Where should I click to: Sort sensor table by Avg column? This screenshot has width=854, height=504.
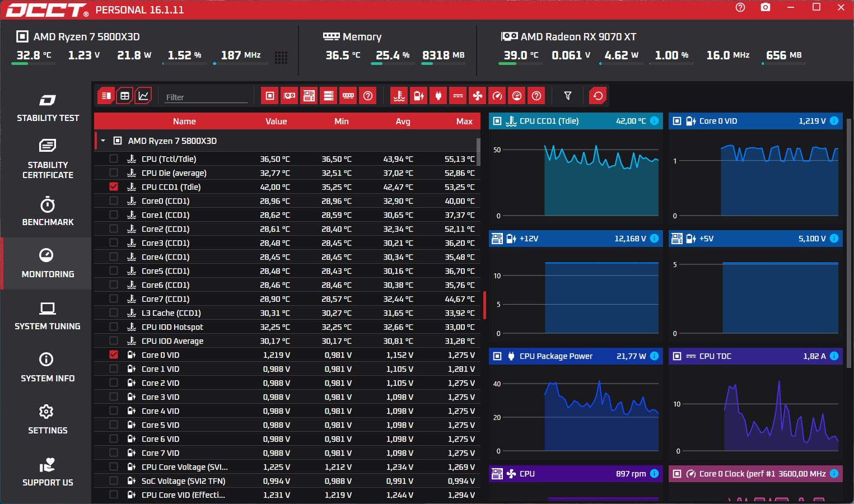pyautogui.click(x=403, y=122)
